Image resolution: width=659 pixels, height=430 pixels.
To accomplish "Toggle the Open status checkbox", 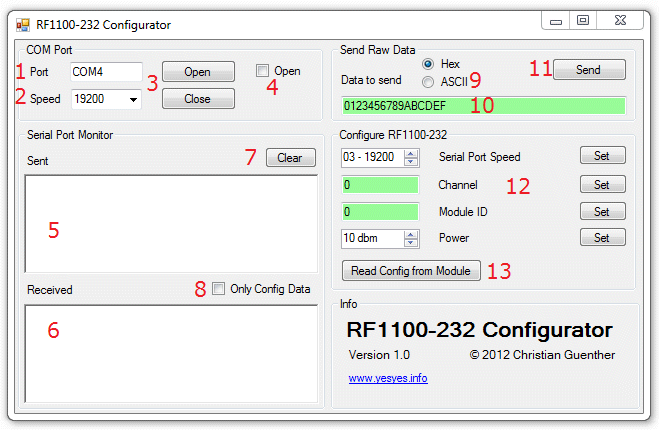I will pos(262,71).
